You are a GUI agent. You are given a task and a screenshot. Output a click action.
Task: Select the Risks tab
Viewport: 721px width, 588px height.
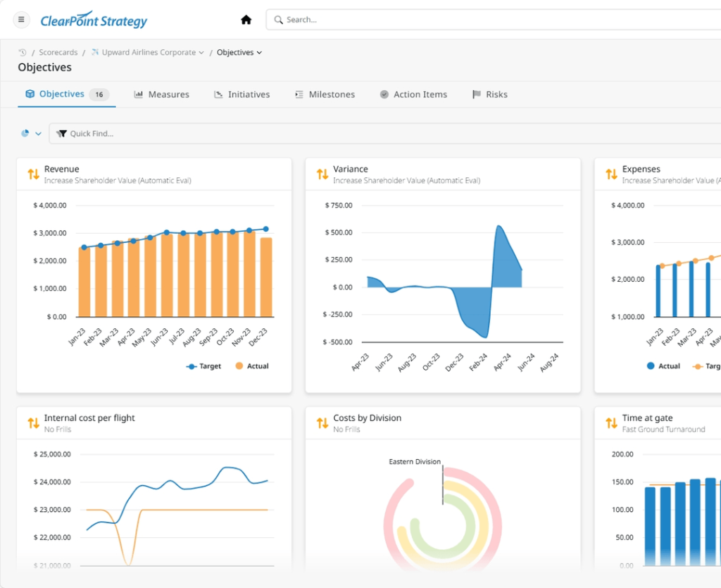coord(490,94)
